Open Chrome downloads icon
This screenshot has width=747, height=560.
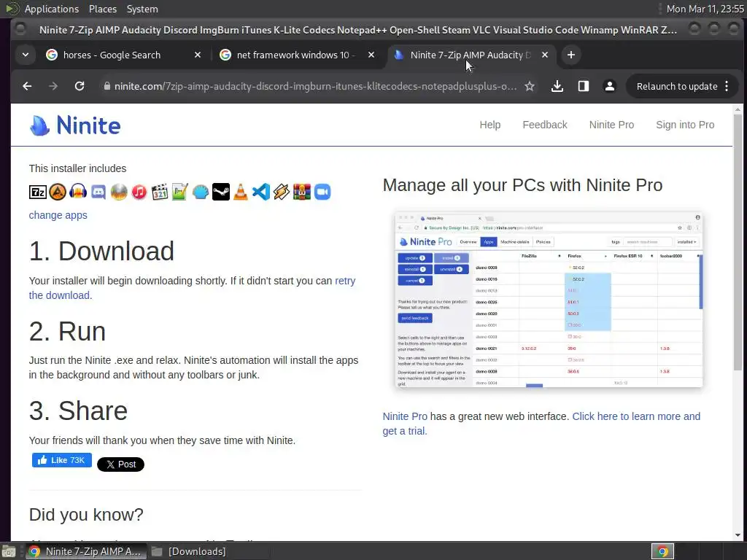557,86
